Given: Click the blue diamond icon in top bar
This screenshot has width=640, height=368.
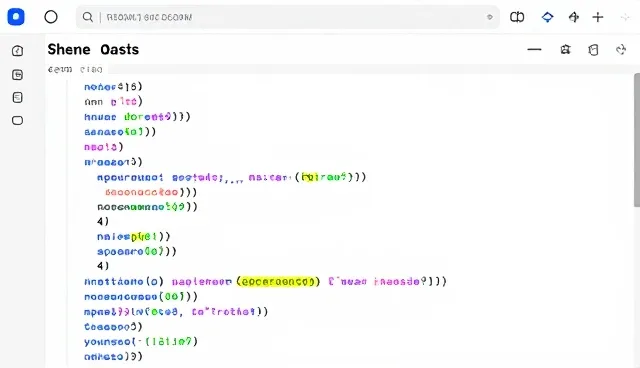Looking at the screenshot, I should (547, 17).
